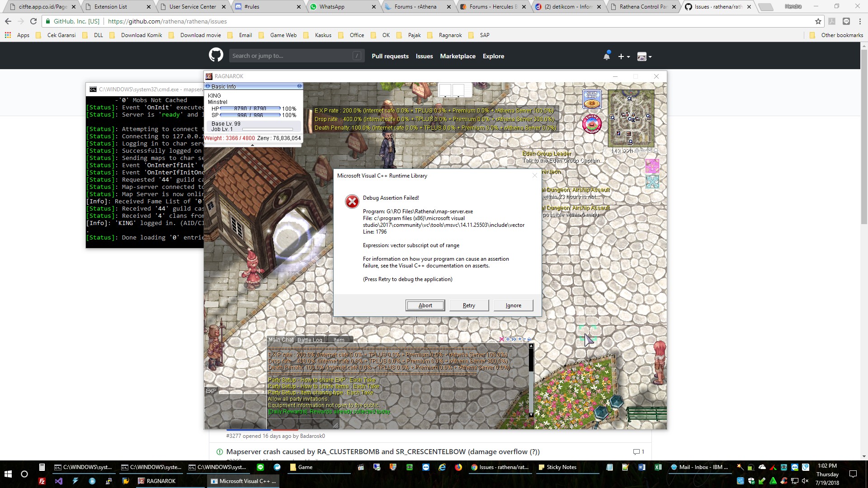Screen dimensions: 868x488
Task: Zoom the minimap with the plus icon
Action: click(x=637, y=151)
